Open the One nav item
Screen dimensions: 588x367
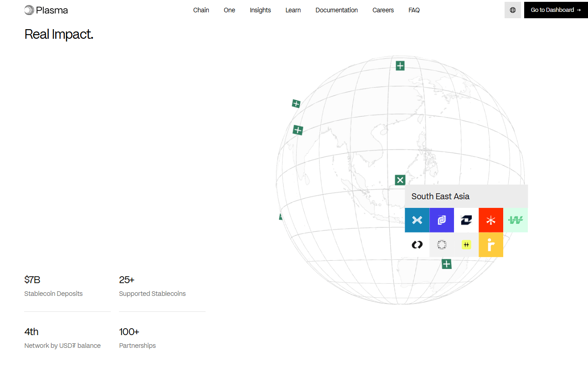point(229,10)
